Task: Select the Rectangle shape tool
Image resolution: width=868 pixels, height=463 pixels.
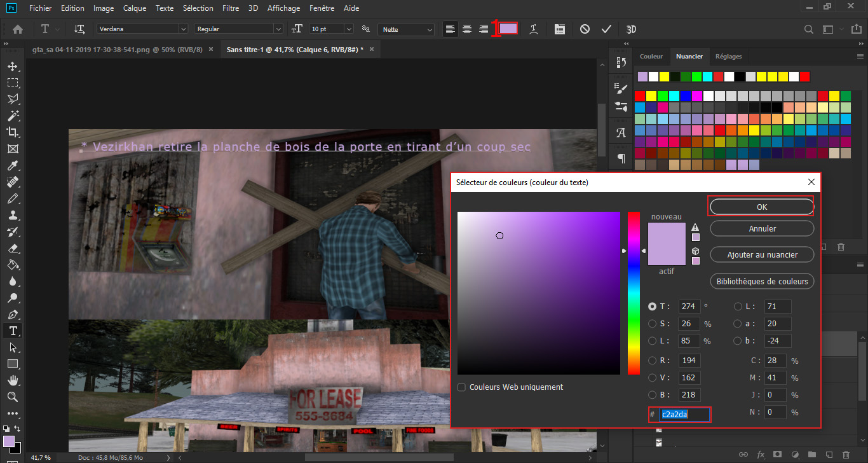Action: 12,364
